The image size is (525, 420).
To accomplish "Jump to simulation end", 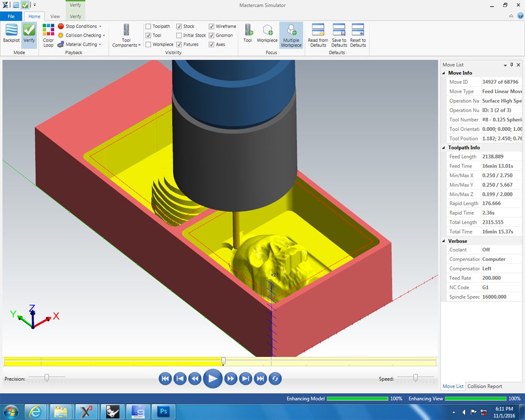I will tap(260, 379).
